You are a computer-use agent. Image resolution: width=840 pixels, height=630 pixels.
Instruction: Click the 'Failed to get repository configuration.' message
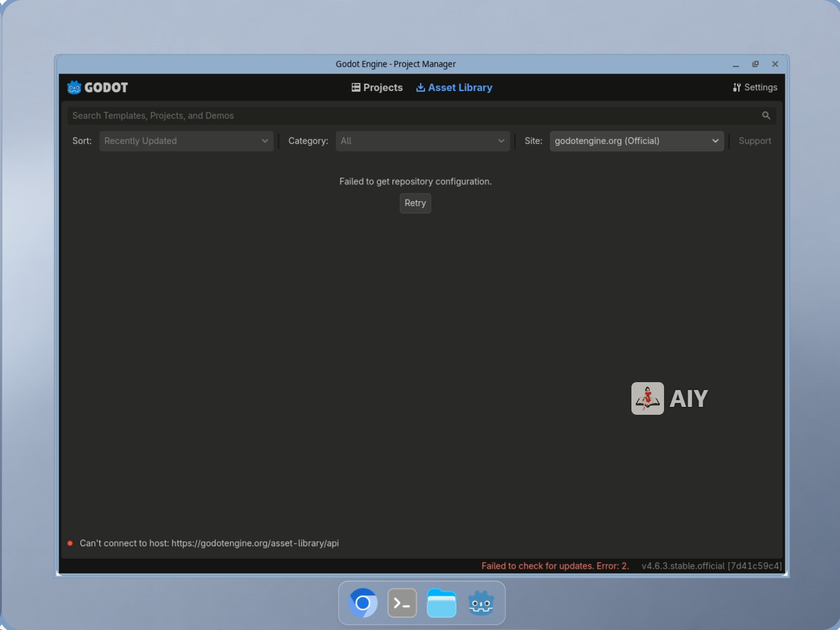pyautogui.click(x=416, y=182)
